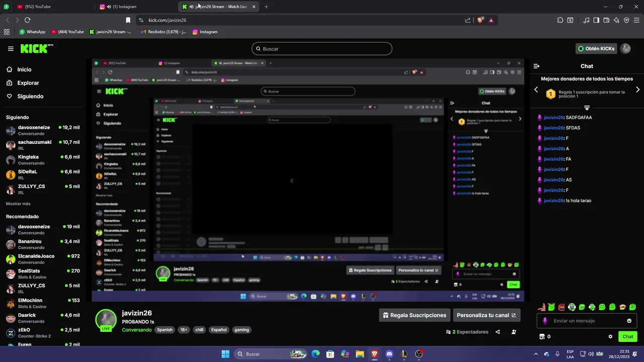The image size is (644, 362).
Task: Insert the red angry face emote
Action: click(x=561, y=307)
